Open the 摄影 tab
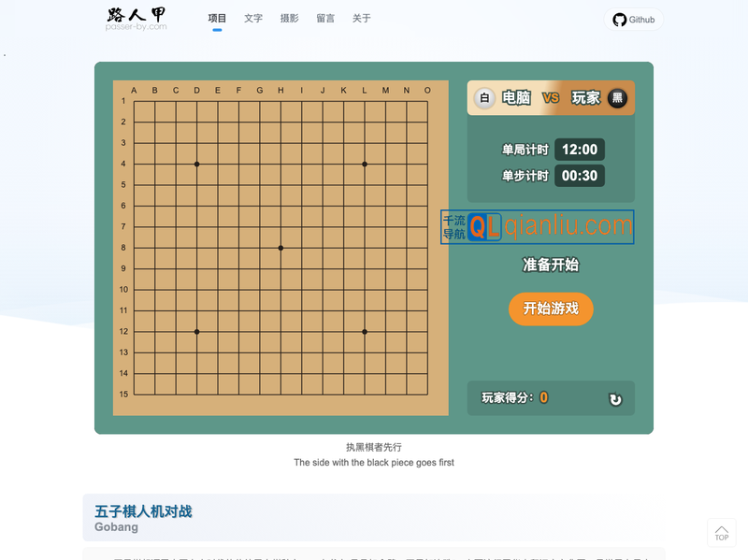The image size is (748, 560). (289, 17)
